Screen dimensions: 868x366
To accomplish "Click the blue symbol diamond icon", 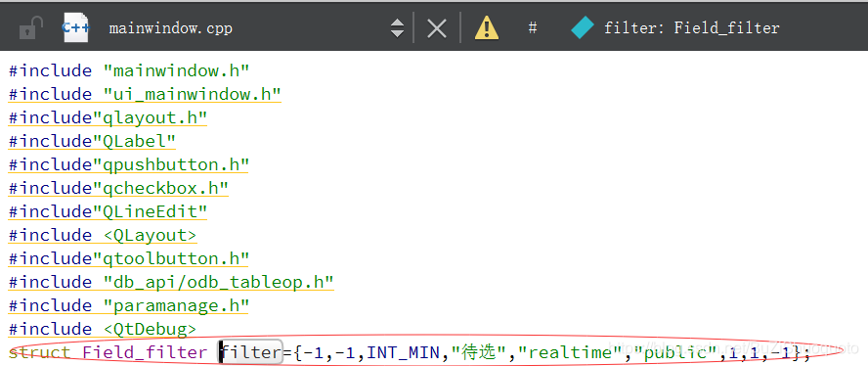I will point(582,27).
